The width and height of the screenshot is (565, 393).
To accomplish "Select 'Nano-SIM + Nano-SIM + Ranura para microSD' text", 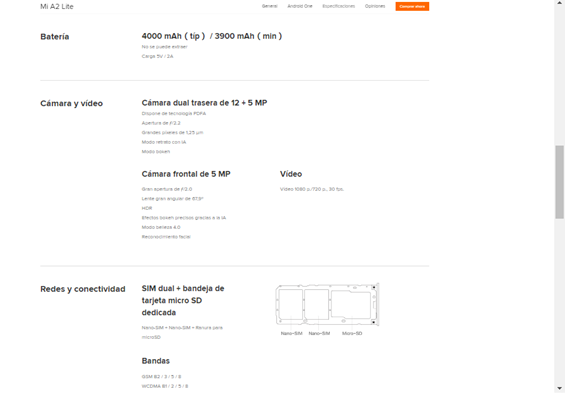I will point(182,332).
